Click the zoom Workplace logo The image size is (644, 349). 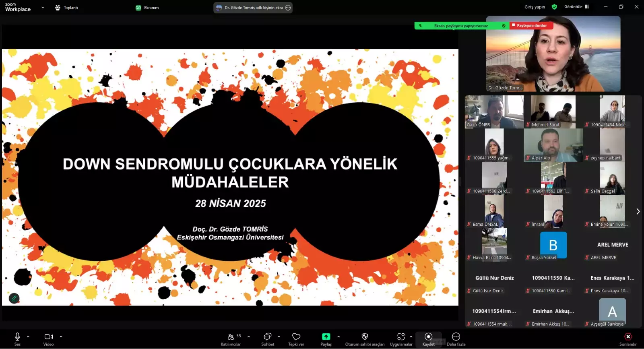pyautogui.click(x=18, y=7)
